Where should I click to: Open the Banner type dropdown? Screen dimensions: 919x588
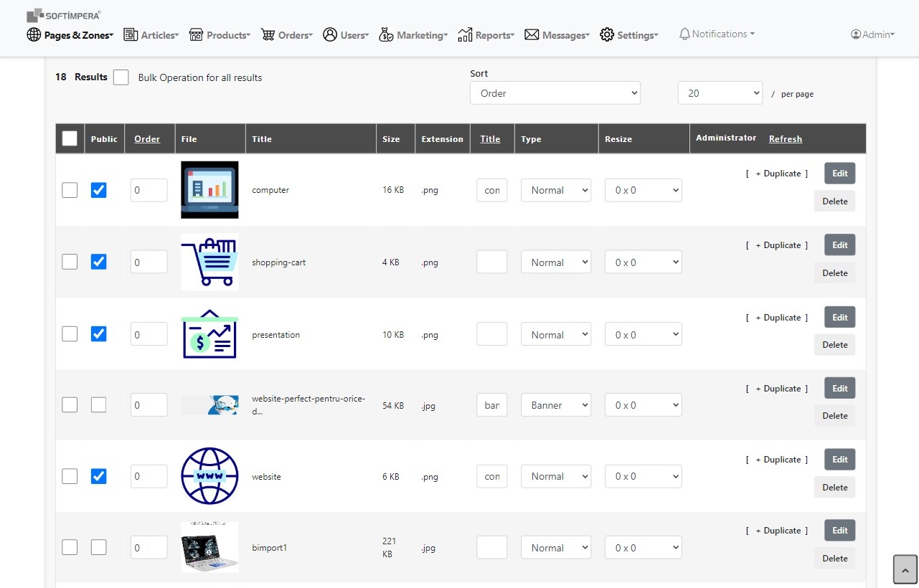point(556,405)
